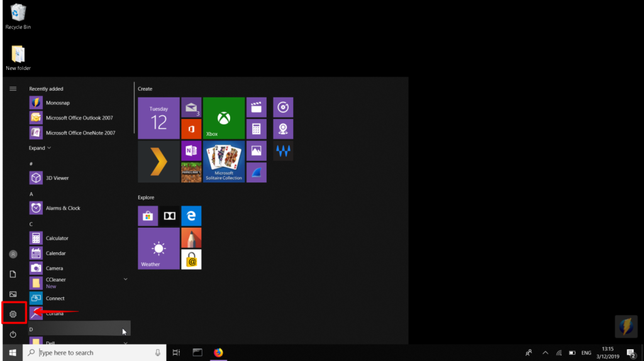Open Microsoft Office Outlook 2007
644x361 pixels.
(80, 118)
